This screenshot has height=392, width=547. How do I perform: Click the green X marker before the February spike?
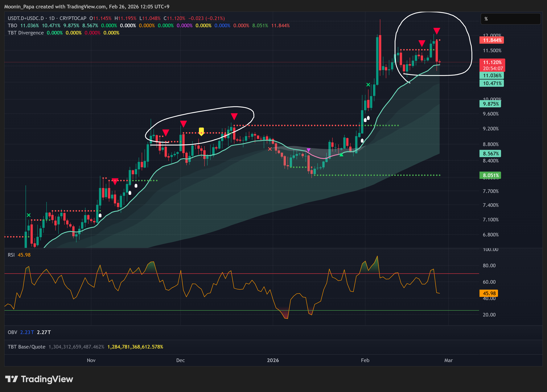point(368,85)
